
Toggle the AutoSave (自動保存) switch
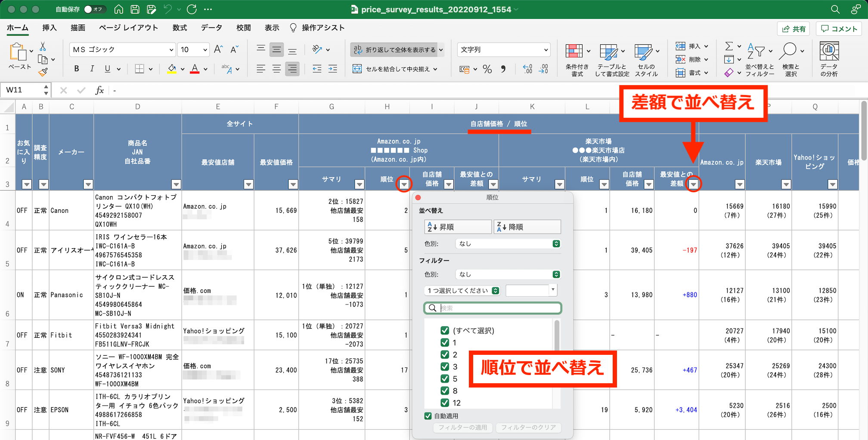(93, 9)
